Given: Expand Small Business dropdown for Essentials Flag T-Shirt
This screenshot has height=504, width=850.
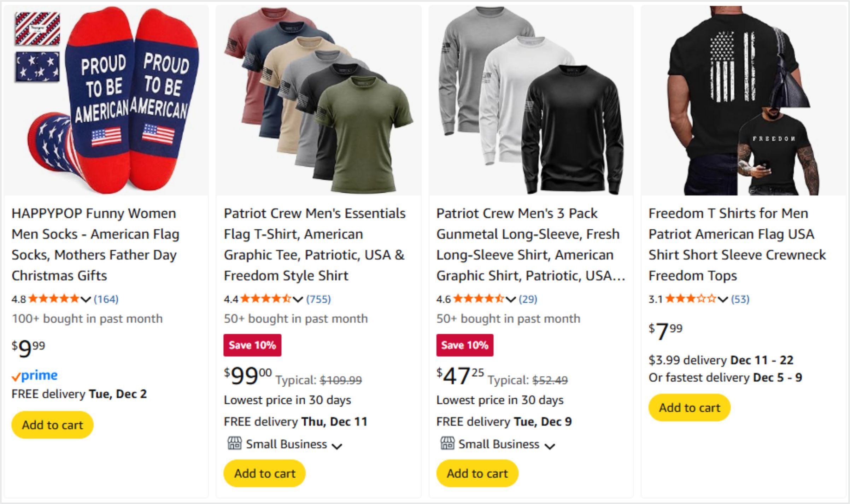Looking at the screenshot, I should (x=337, y=446).
